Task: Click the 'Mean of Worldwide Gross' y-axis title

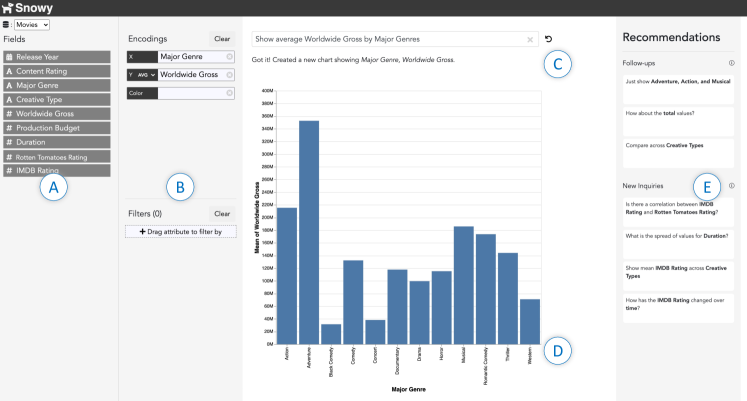Action: pyautogui.click(x=257, y=217)
